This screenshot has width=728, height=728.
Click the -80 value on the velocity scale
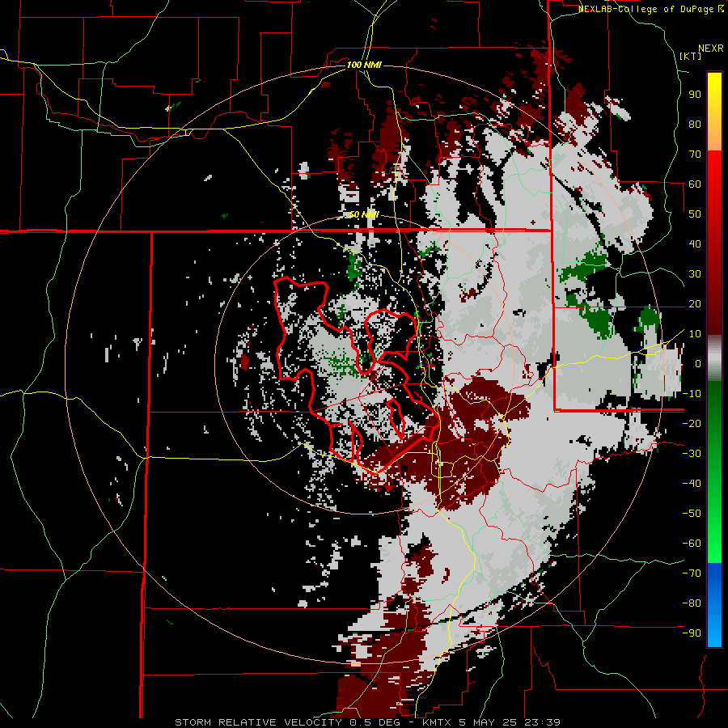[692, 603]
